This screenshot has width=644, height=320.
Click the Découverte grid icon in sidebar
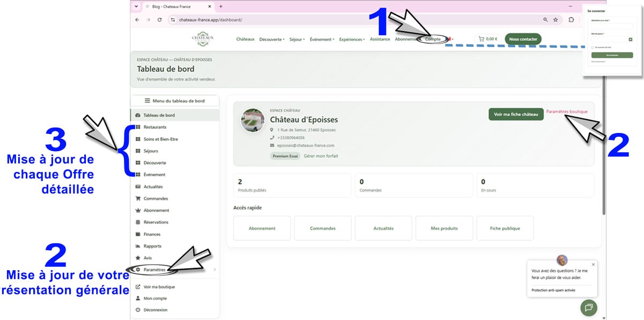138,163
